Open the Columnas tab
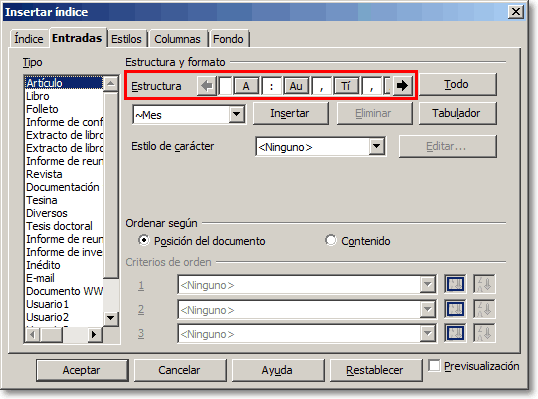This screenshot has width=538, height=399. pos(177,39)
